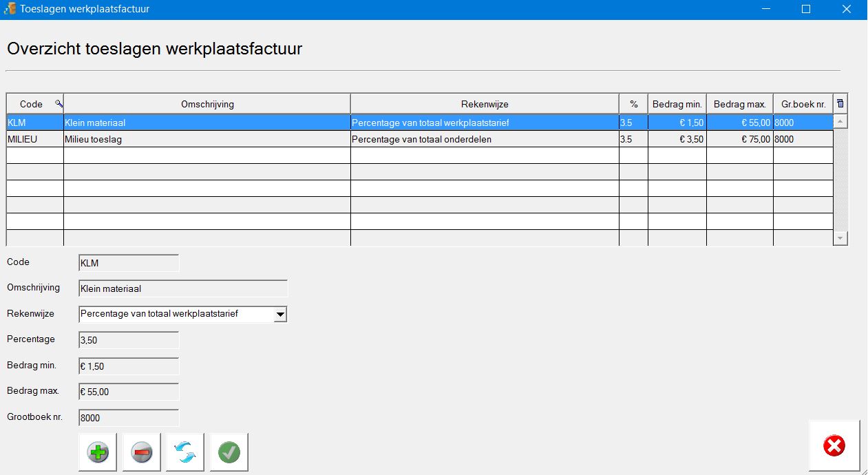The height and width of the screenshot is (475, 868).
Task: Click the red X close button at bottom right
Action: pyautogui.click(x=834, y=446)
